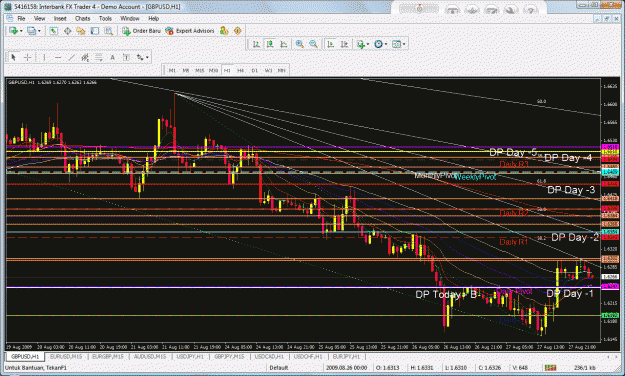625x376 pixels.
Task: Switch to GBPJPY,M15 chart tab
Action: (229, 356)
